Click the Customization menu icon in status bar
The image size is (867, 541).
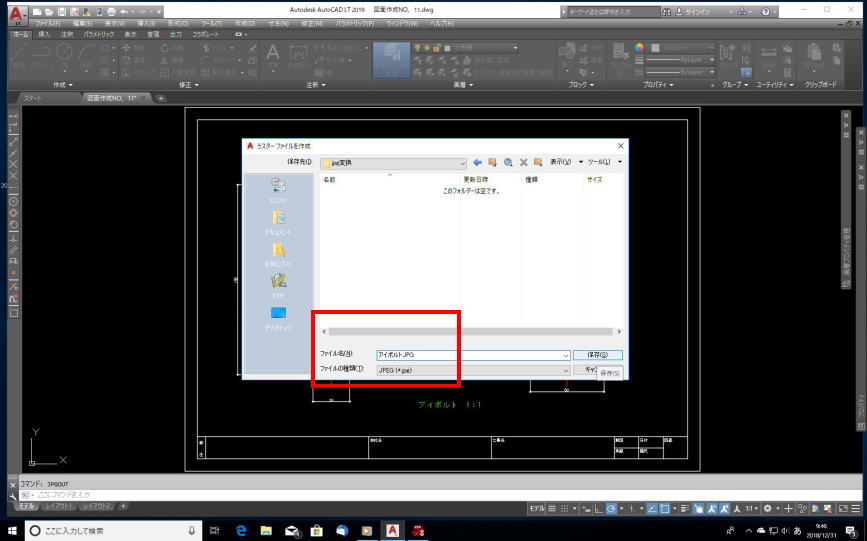pyautogui.click(x=855, y=508)
